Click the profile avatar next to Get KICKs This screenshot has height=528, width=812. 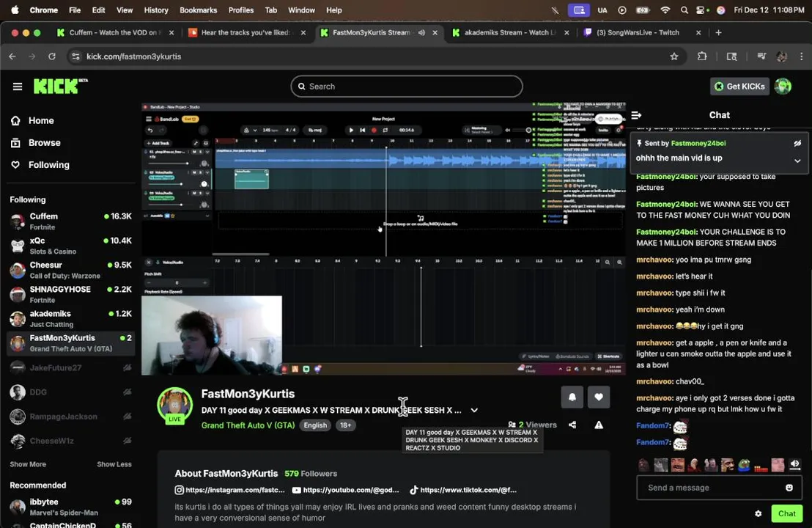pos(783,87)
